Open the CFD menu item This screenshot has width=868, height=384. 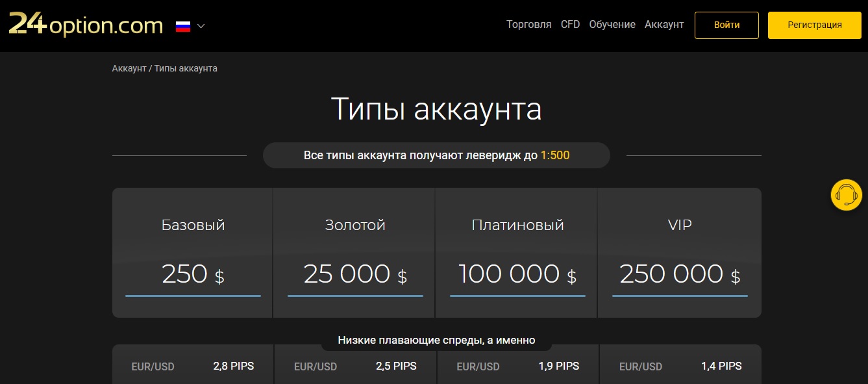(x=570, y=25)
